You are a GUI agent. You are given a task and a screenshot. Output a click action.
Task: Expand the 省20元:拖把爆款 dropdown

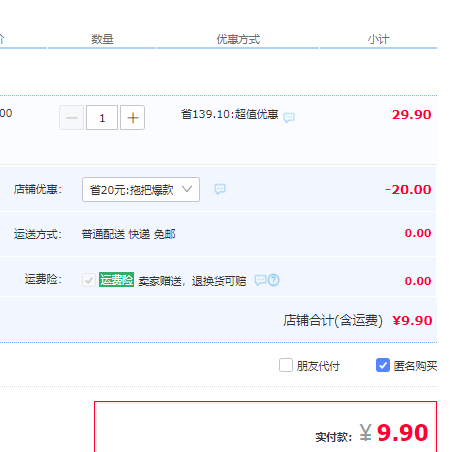click(141, 189)
